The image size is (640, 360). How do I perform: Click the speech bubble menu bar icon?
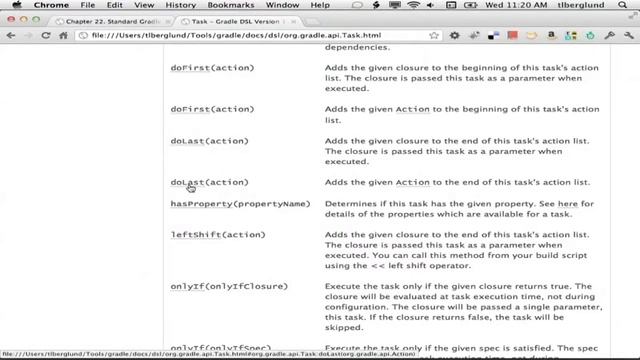(357, 5)
